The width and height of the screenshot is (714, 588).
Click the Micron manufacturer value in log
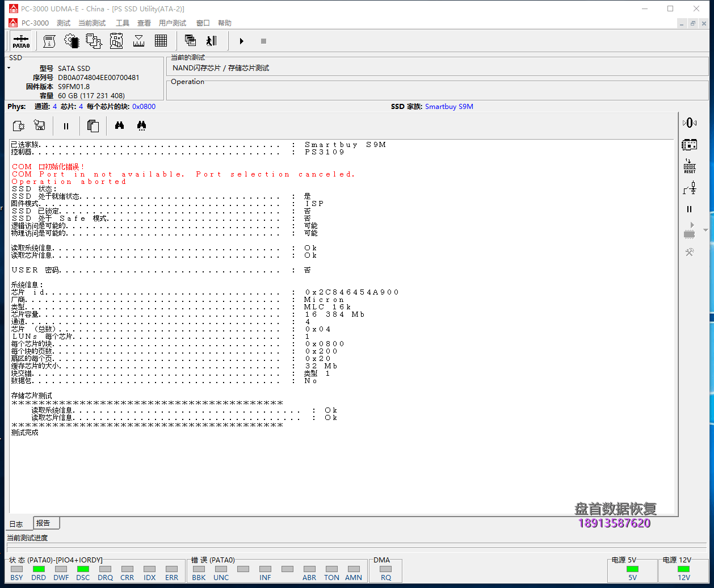click(x=325, y=300)
